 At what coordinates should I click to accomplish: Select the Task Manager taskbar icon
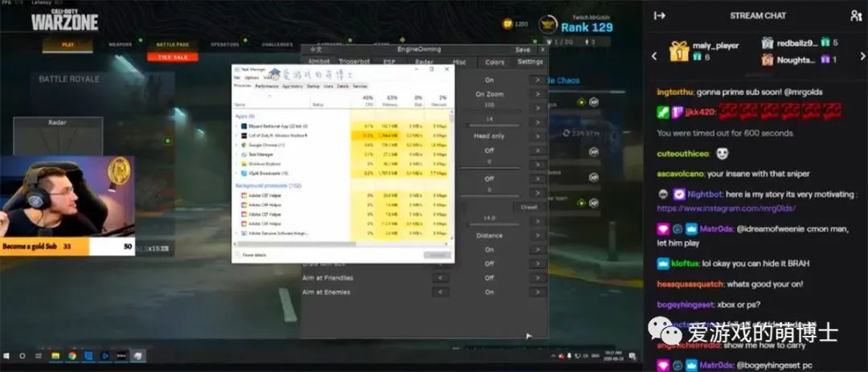138,355
